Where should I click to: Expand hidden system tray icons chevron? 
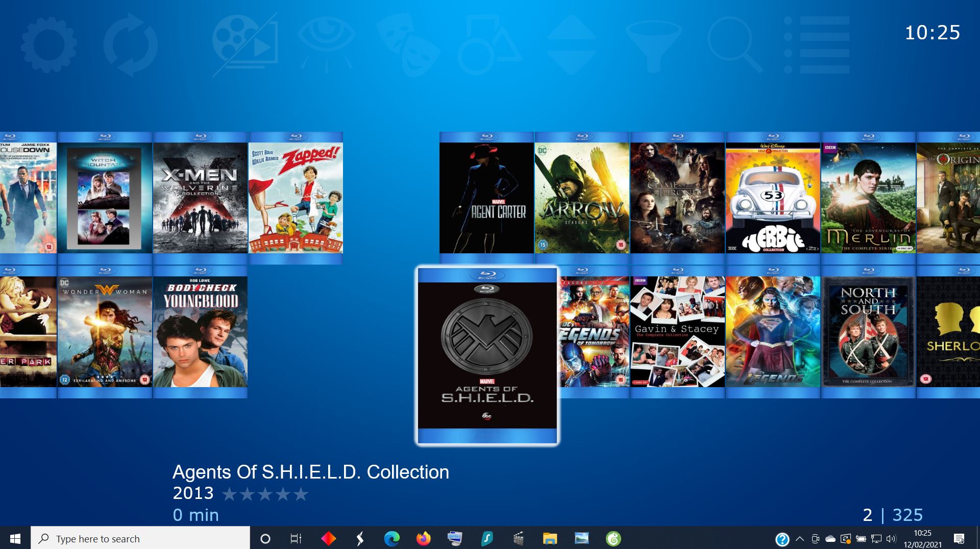click(x=800, y=538)
